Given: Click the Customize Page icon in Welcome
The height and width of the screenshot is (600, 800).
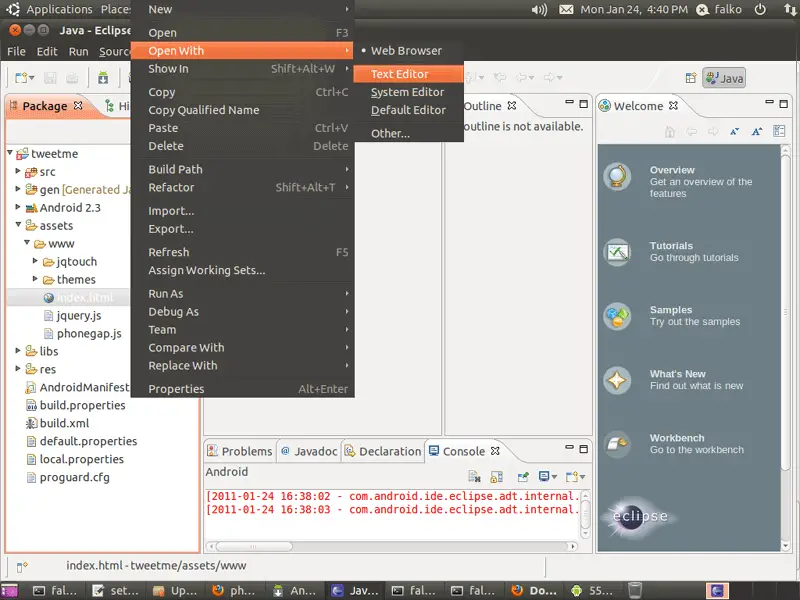Looking at the screenshot, I should pyautogui.click(x=779, y=132).
